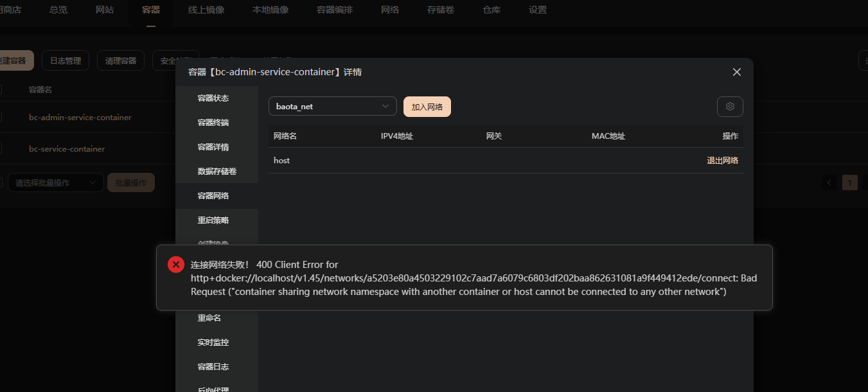
Task: Open bc-service-container from list
Action: point(67,149)
